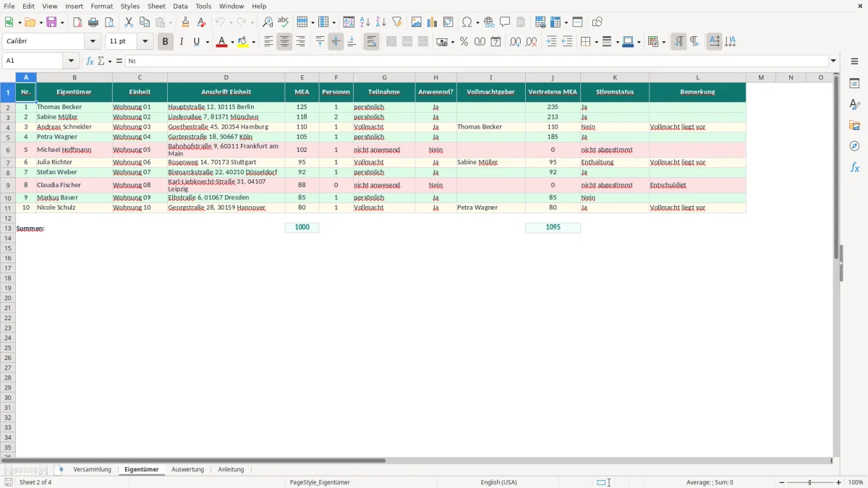The width and height of the screenshot is (868, 488).
Task: Select the cell containing Thomas Becker in column B
Action: (x=75, y=107)
